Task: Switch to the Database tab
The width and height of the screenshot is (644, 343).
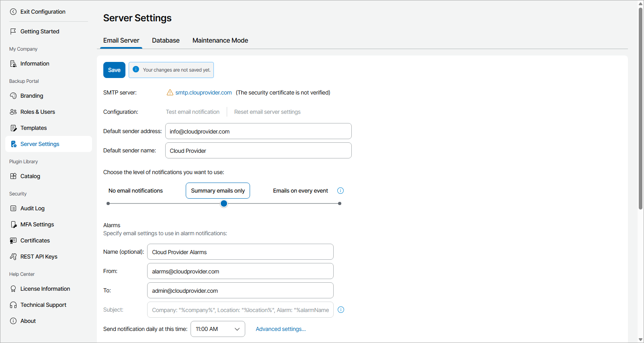Action: [166, 41]
